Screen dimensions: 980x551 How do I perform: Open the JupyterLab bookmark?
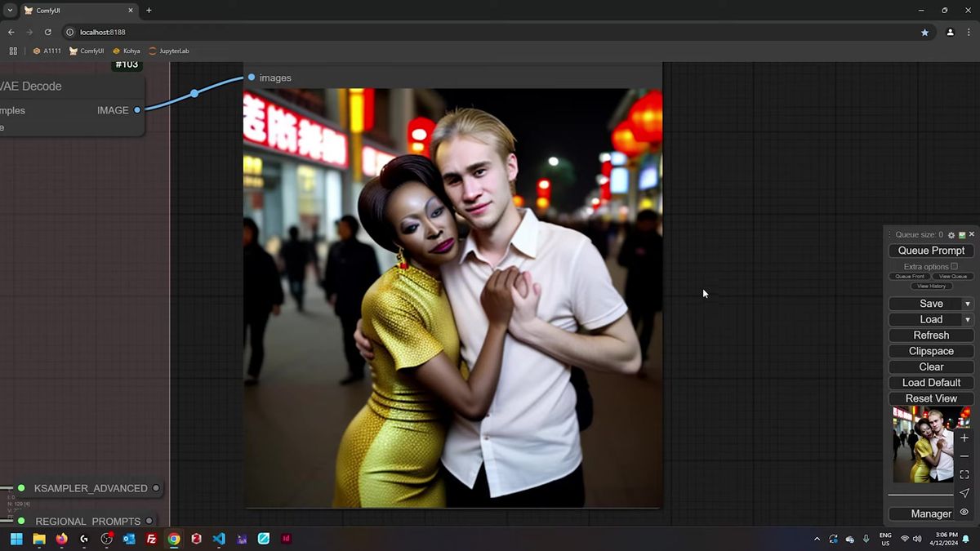click(x=169, y=51)
